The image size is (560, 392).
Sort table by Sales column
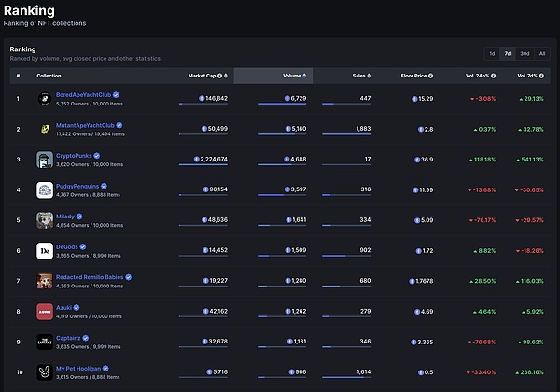(x=361, y=75)
